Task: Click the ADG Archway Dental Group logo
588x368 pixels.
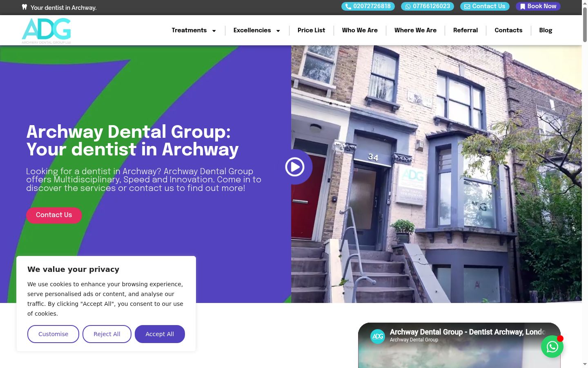Action: (x=46, y=31)
